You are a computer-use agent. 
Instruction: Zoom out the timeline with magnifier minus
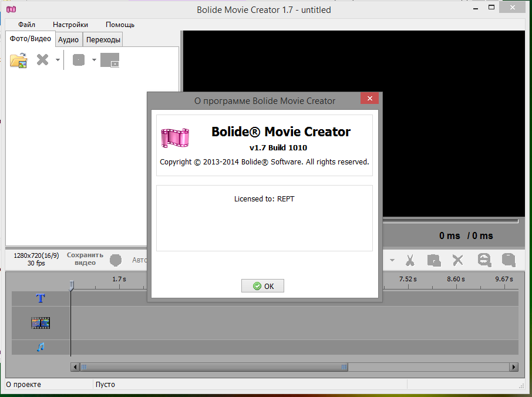[484, 260]
